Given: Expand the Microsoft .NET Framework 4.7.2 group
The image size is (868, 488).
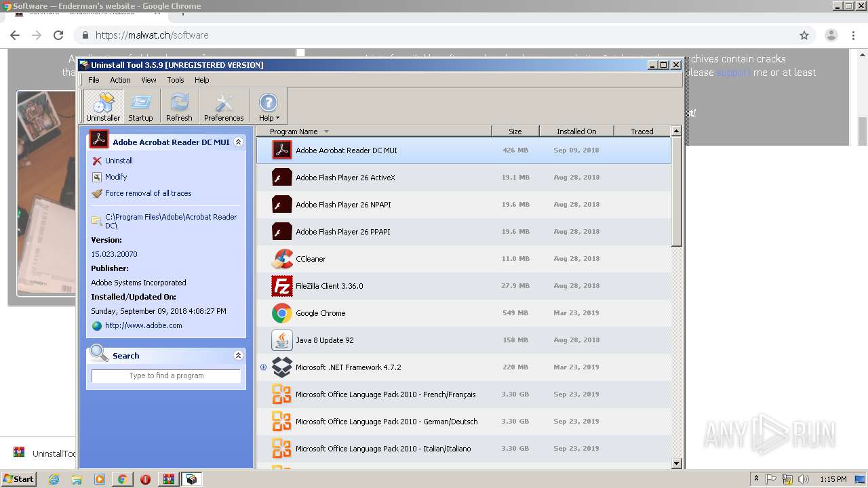Looking at the screenshot, I should click(264, 367).
